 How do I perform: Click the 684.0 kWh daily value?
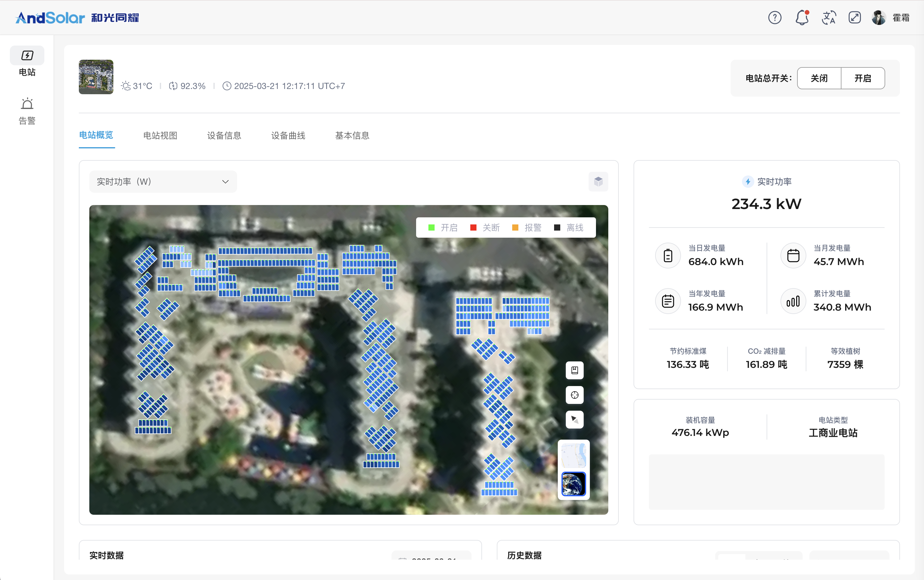[x=716, y=262]
